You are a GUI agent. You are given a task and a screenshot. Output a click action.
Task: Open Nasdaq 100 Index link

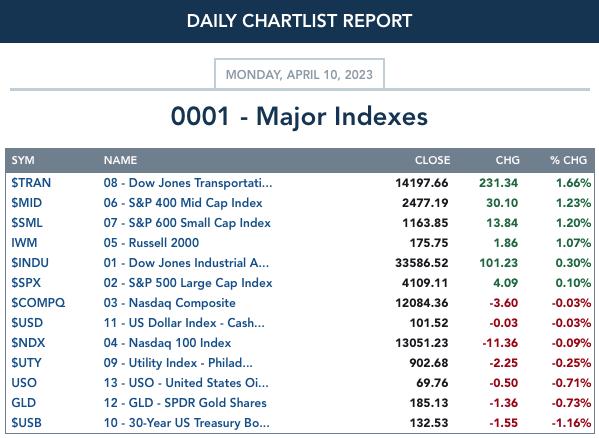click(167, 343)
